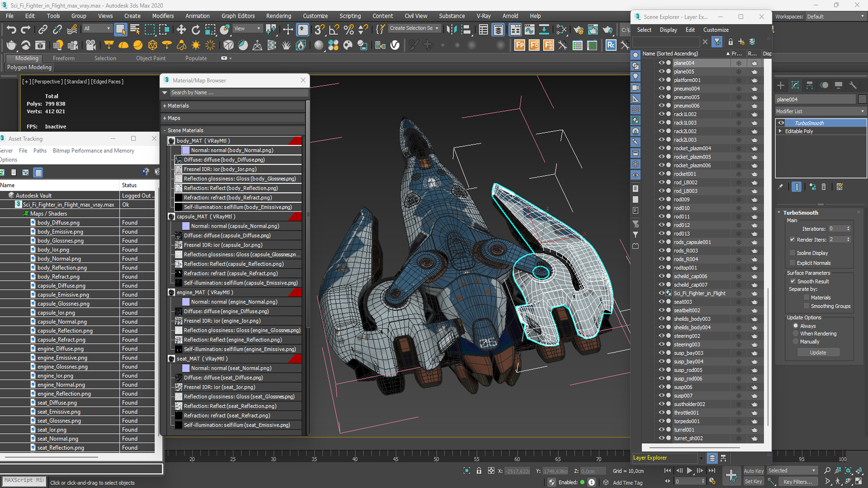This screenshot has height=488, width=868.
Task: Click the TurboSmooth Update button
Action: tap(818, 352)
